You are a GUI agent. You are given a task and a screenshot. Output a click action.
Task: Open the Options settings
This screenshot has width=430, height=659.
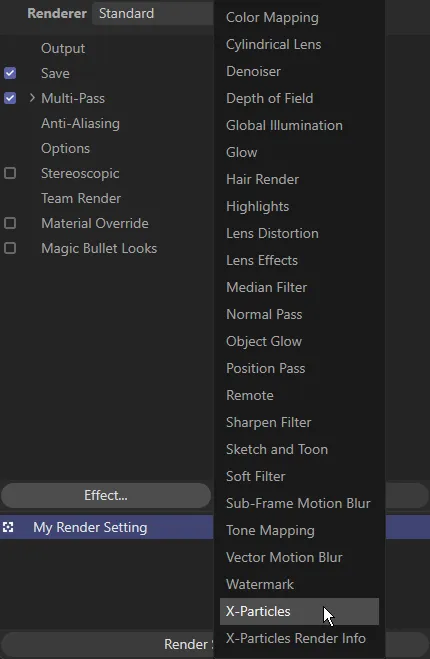click(x=65, y=148)
